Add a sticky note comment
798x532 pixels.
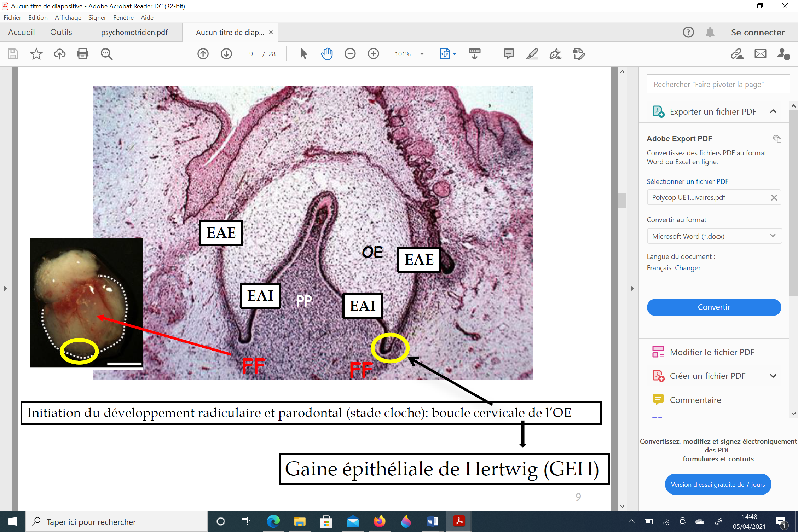click(509, 54)
